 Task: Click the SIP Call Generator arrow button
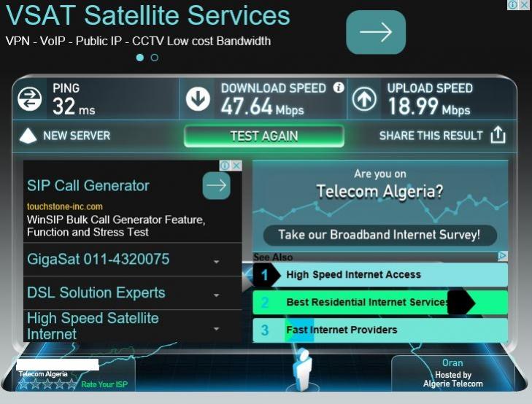pyautogui.click(x=216, y=185)
